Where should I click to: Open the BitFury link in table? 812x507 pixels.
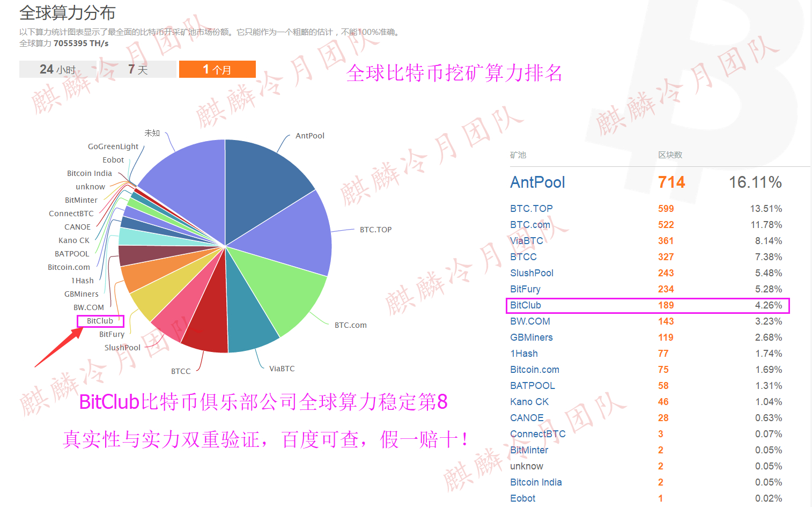(525, 289)
